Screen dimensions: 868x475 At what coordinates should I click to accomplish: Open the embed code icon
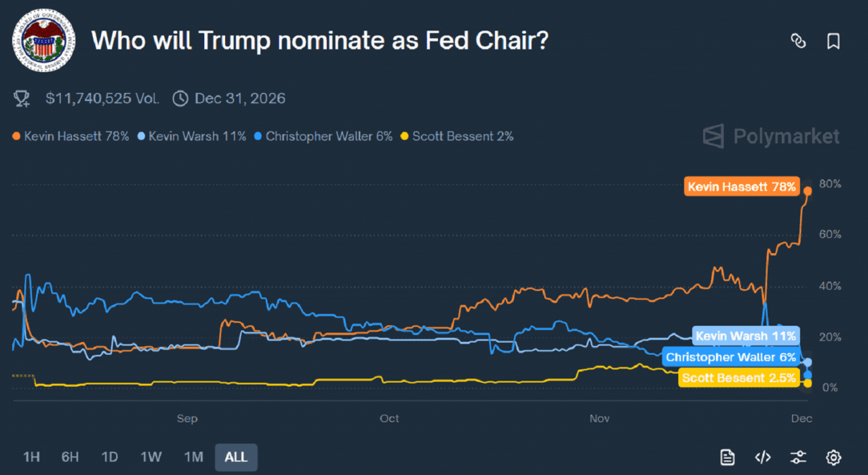pyautogui.click(x=763, y=457)
